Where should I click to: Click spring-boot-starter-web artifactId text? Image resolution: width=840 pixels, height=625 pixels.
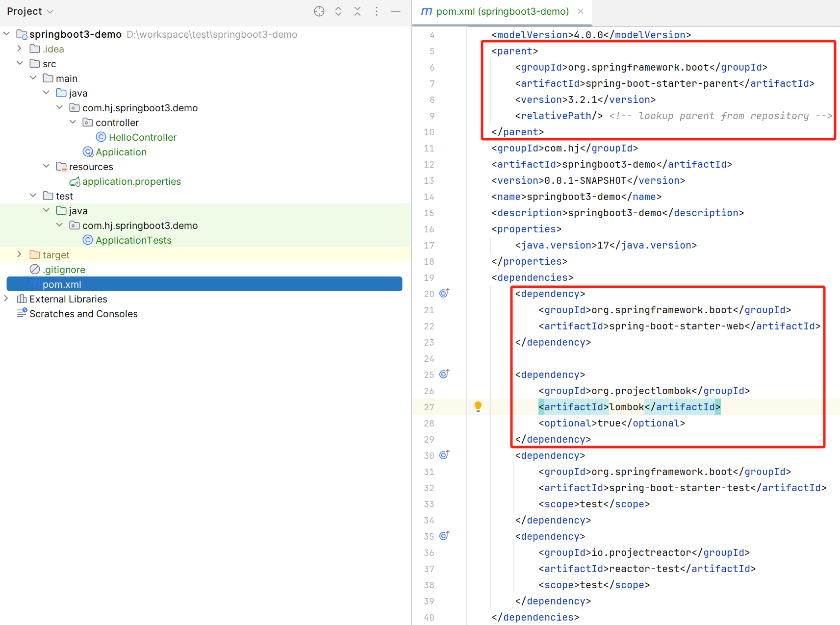(677, 326)
